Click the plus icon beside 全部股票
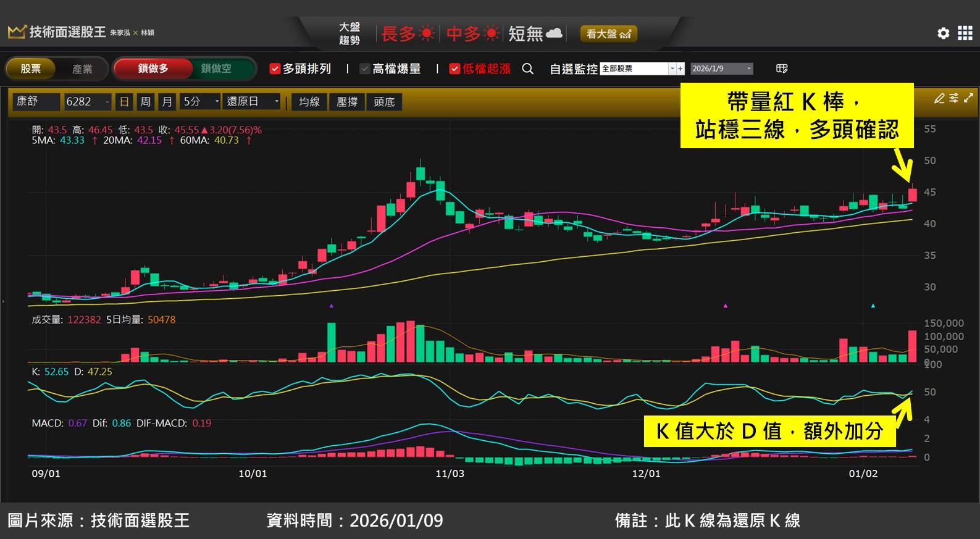The width and height of the screenshot is (980, 539). (681, 69)
